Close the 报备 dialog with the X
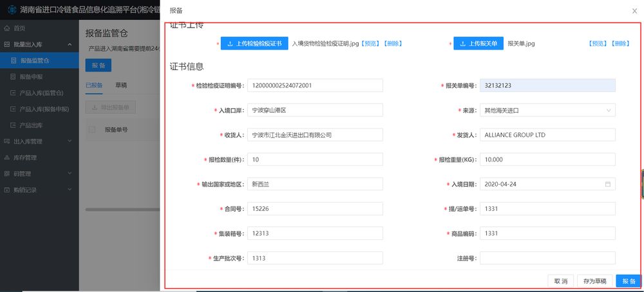This screenshot has width=644, height=292. click(x=634, y=11)
